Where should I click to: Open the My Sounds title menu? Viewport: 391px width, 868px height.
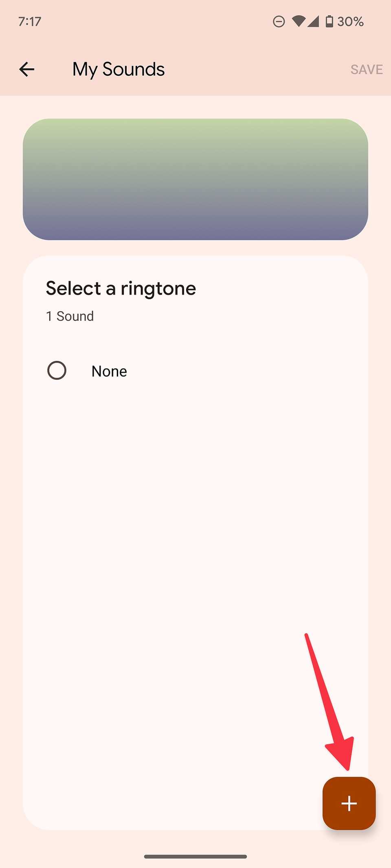click(x=119, y=69)
